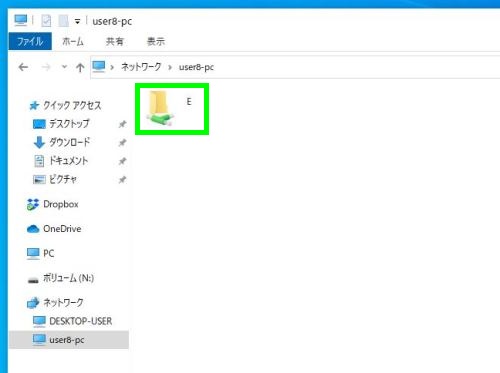Select user8-pc in the navigation tree
The width and height of the screenshot is (500, 373).
click(69, 340)
